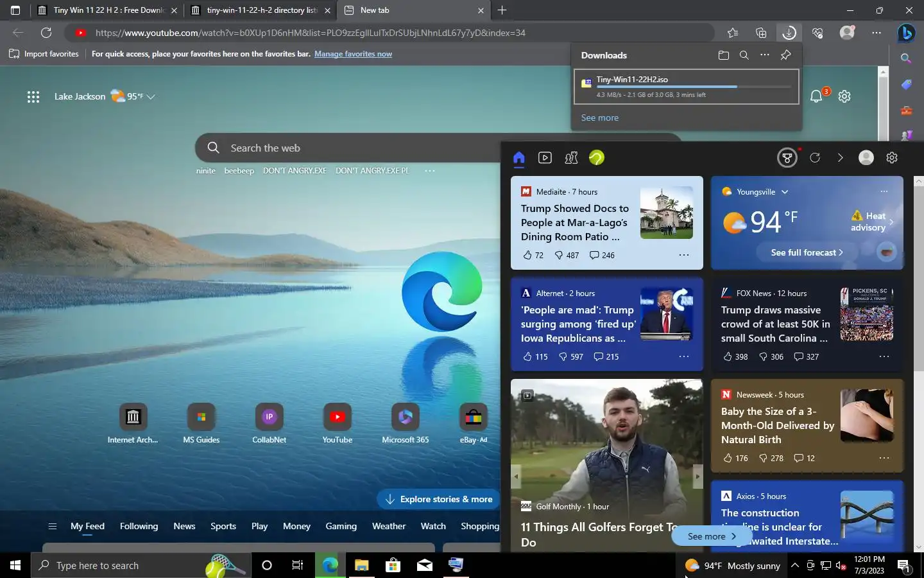This screenshot has width=924, height=578.
Task: Open Mediaite story options menu
Action: click(684, 255)
